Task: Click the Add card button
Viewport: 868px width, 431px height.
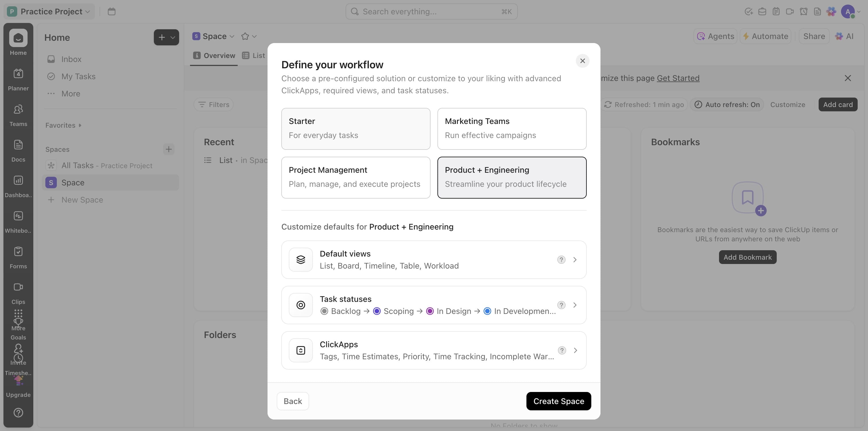Action: pyautogui.click(x=838, y=104)
